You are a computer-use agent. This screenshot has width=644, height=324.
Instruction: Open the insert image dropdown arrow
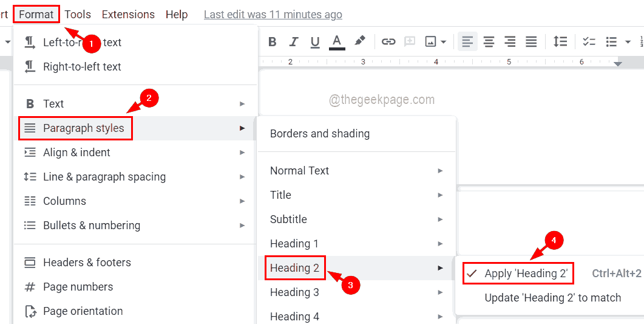coord(443,41)
